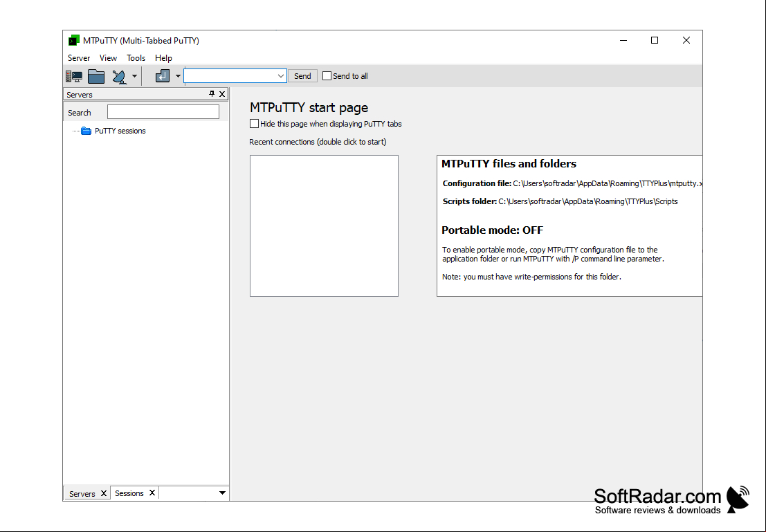Close the Servers bottom tab

[104, 493]
